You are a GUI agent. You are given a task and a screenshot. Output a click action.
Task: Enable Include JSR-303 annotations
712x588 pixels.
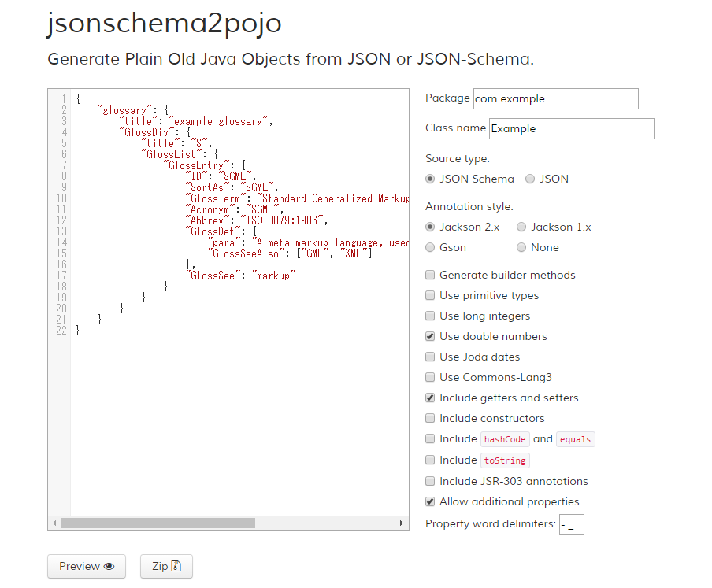click(429, 481)
